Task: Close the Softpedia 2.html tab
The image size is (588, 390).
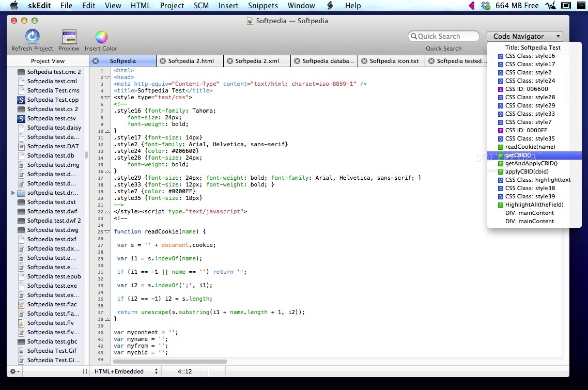Action: [x=163, y=61]
